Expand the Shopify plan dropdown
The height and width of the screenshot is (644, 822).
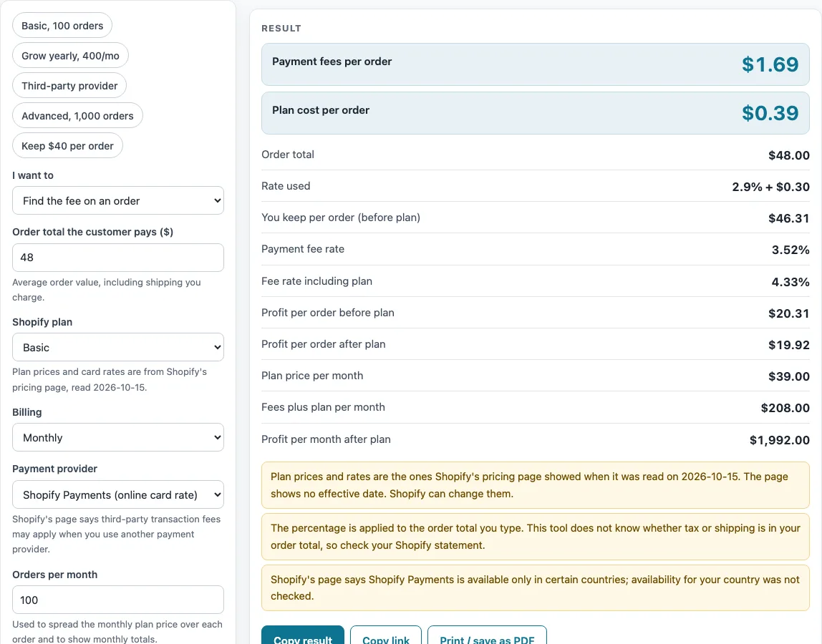[x=118, y=348]
